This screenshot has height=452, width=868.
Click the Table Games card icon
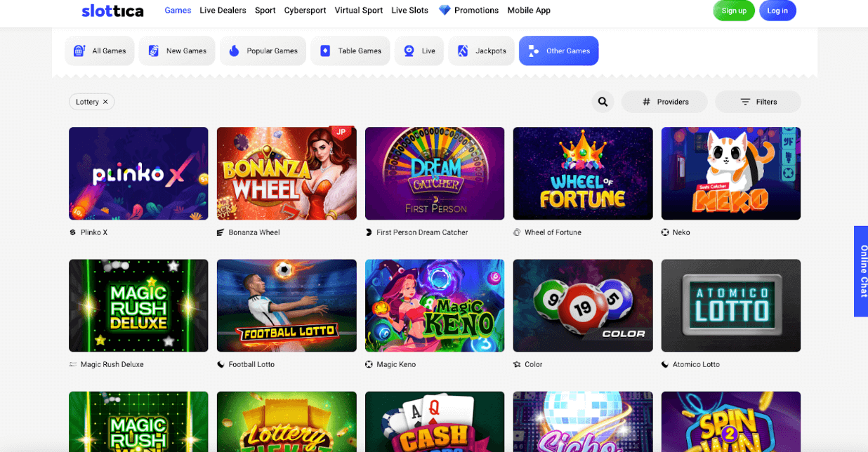click(325, 51)
